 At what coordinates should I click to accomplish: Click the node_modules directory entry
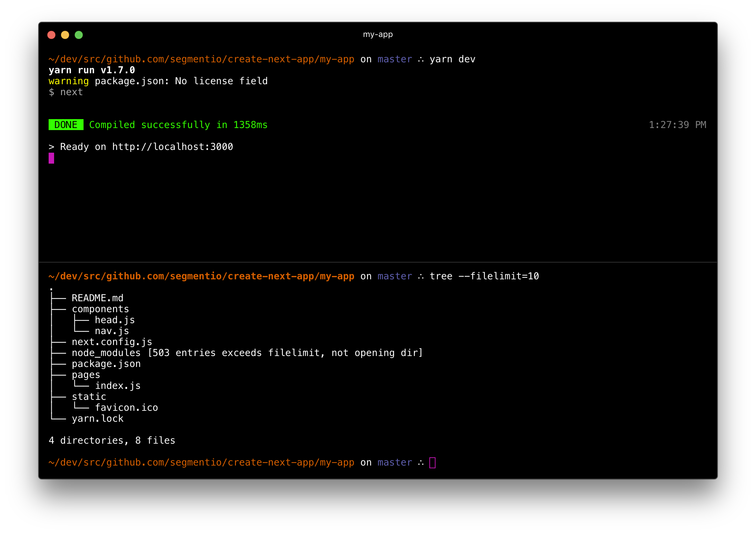pyautogui.click(x=106, y=353)
